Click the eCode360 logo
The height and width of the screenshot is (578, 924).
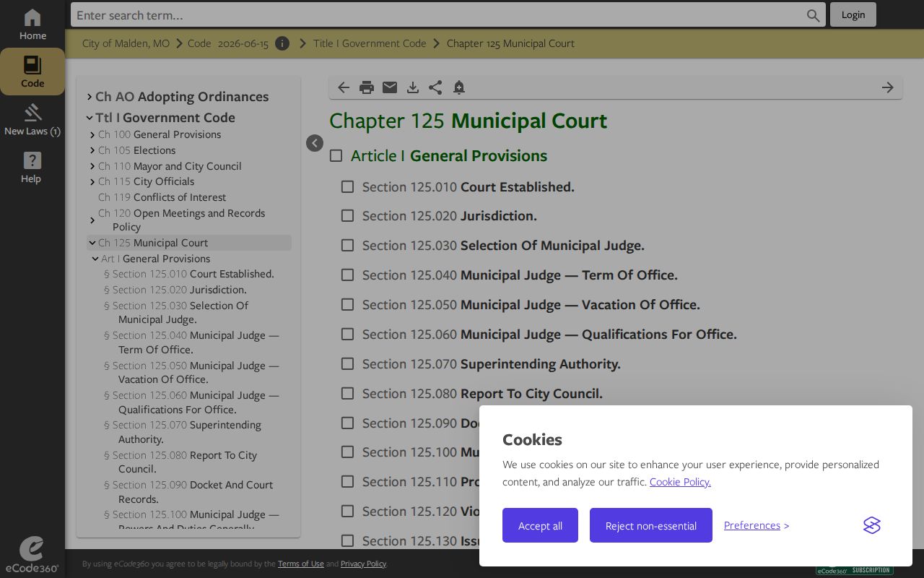(32, 555)
